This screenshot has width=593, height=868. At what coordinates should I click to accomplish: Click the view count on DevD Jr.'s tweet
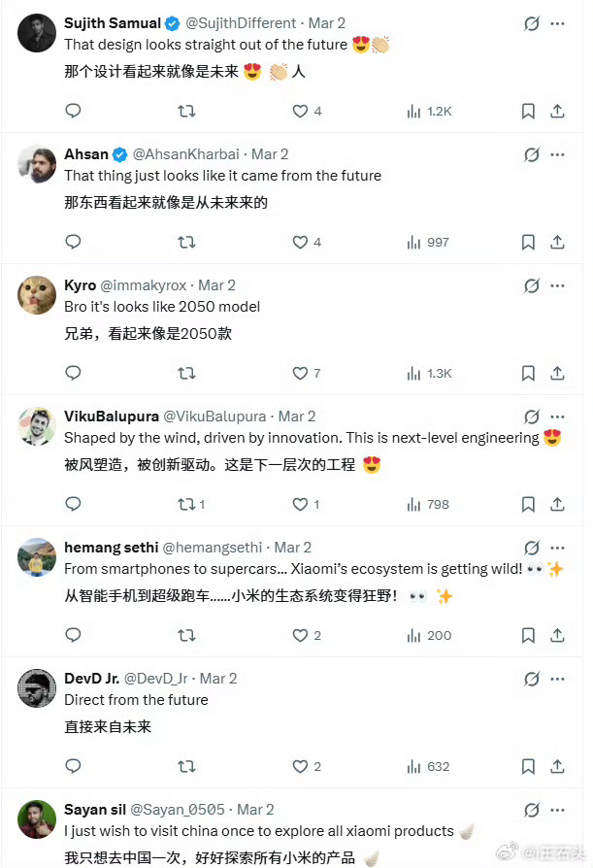tap(428, 766)
